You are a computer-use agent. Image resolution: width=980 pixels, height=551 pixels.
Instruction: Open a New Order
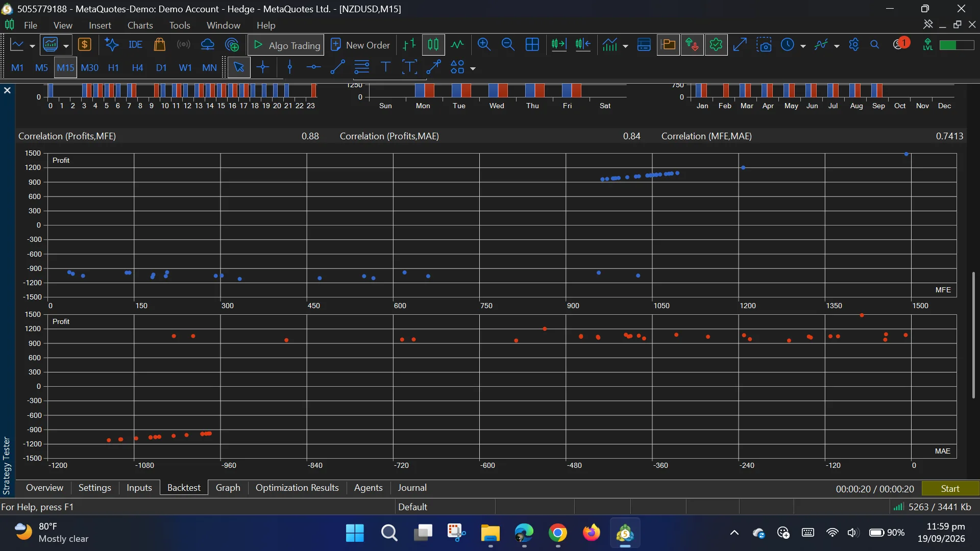tap(360, 45)
